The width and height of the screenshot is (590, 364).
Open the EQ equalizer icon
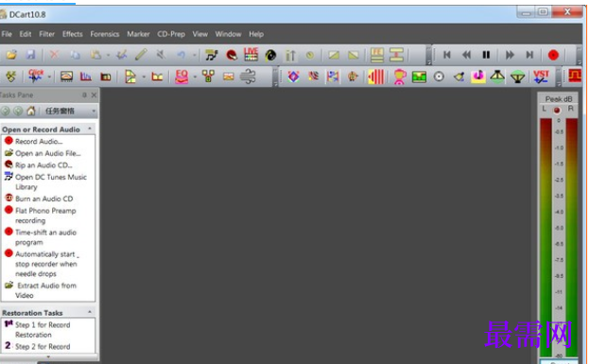point(182,77)
